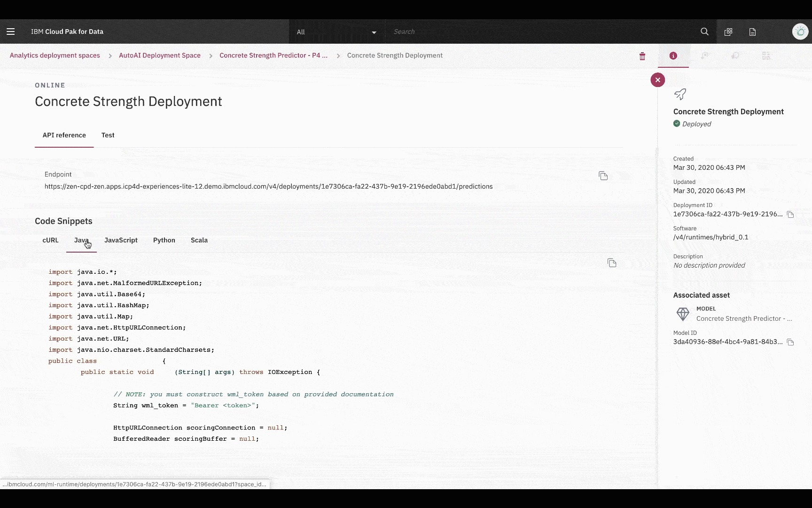The width and height of the screenshot is (812, 508).
Task: Click the endpoint URL text
Action: click(x=269, y=186)
